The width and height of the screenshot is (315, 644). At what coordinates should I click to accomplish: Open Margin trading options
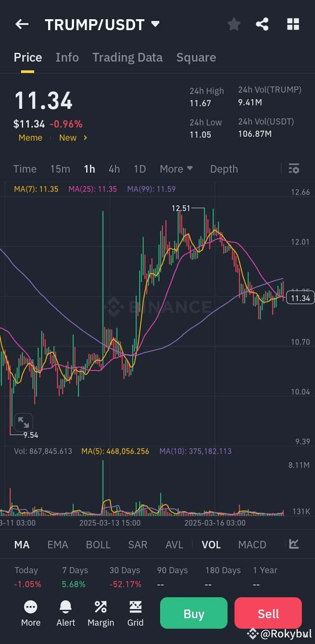click(x=101, y=613)
